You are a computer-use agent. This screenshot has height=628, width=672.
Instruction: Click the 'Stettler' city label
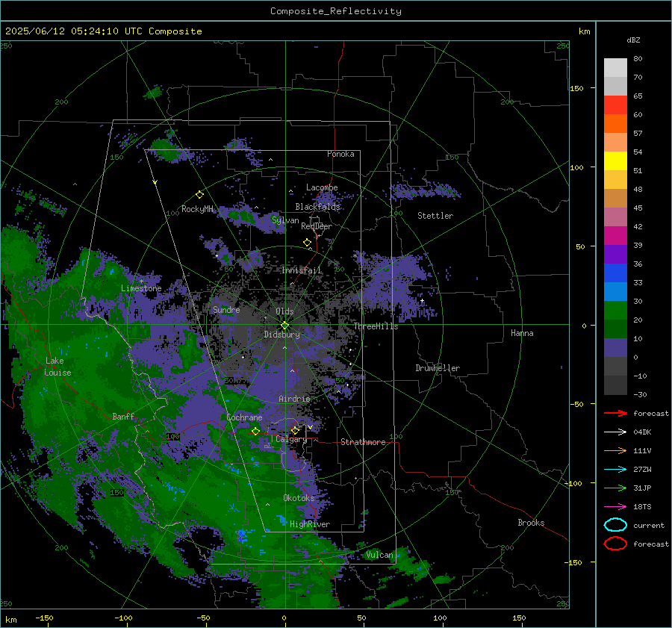point(435,216)
